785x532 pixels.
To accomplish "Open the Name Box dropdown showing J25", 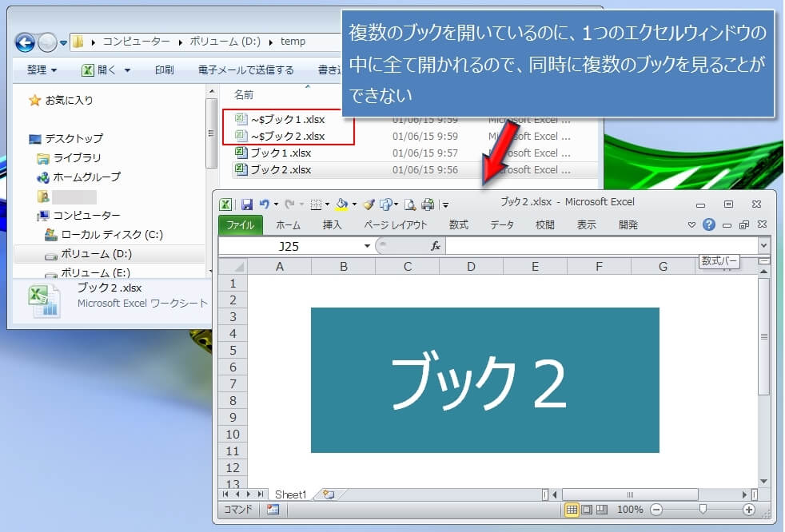I will coord(367,245).
